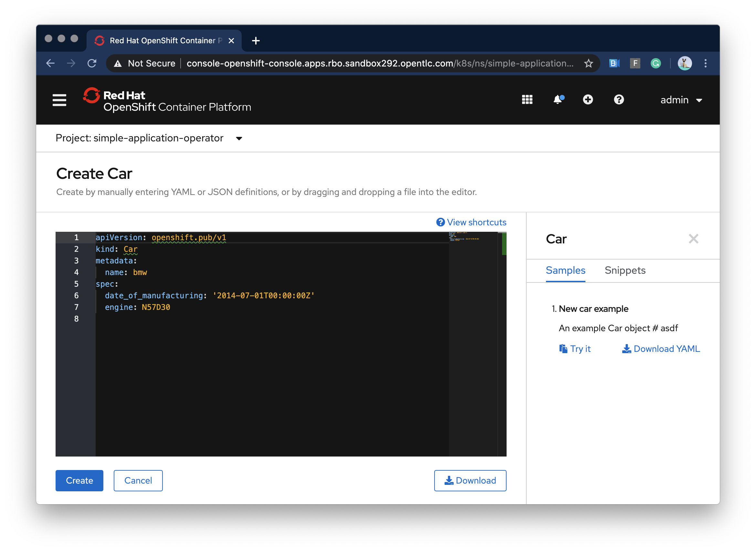Expand the admin user dropdown
Image resolution: width=756 pixels, height=552 pixels.
click(681, 100)
